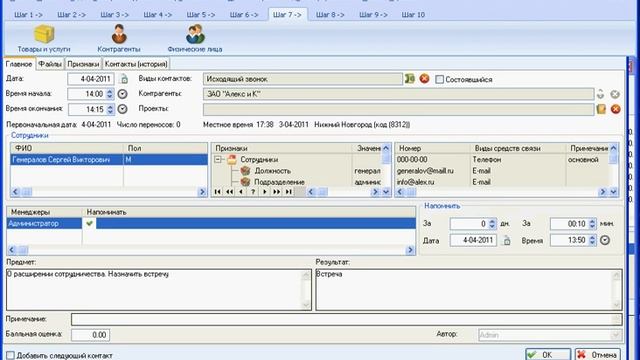Select generalov@mail.ru row

(502, 171)
